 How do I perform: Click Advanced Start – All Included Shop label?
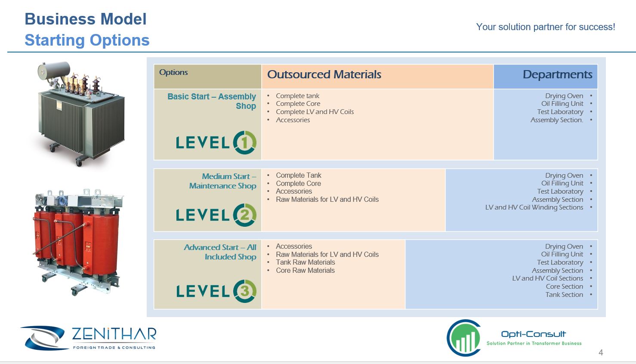(220, 252)
